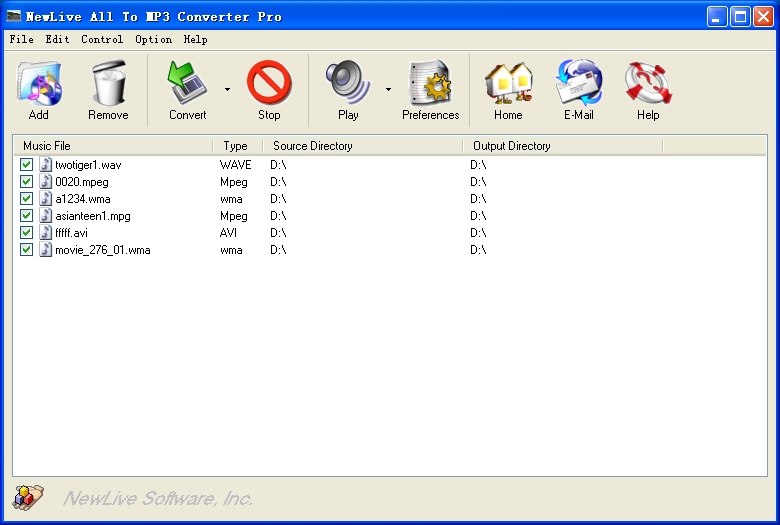Toggle the fffff.avi checkbox
Screen dimensions: 780x525
[x=26, y=232]
